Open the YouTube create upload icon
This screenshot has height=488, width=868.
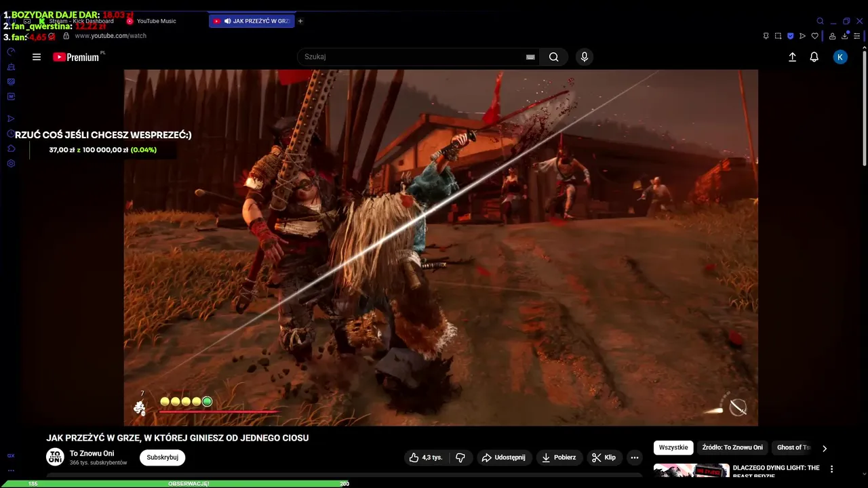tap(792, 57)
